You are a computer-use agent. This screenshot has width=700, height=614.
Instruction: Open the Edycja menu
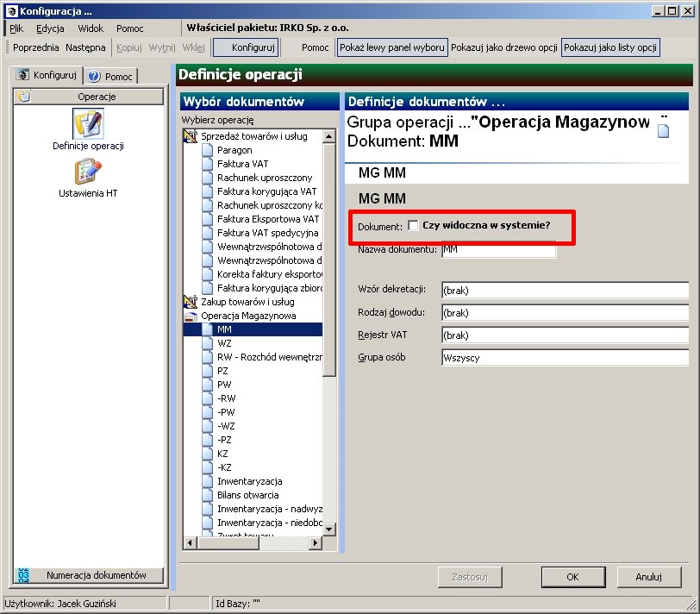click(50, 28)
